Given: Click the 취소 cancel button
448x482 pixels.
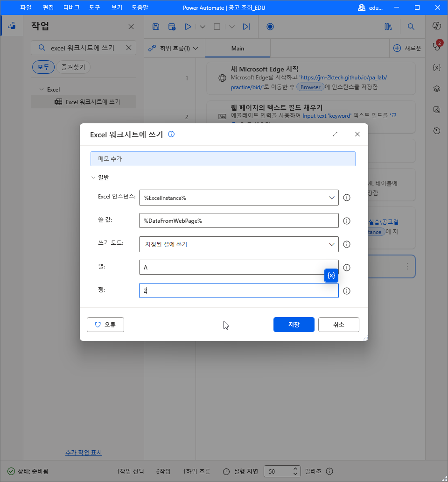Looking at the screenshot, I should point(339,325).
